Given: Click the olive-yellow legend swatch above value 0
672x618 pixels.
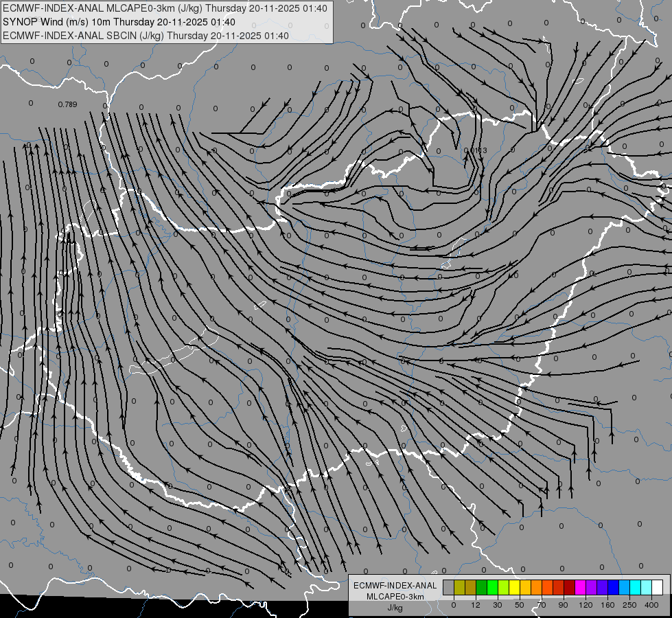Looking at the screenshot, I should [x=459, y=587].
